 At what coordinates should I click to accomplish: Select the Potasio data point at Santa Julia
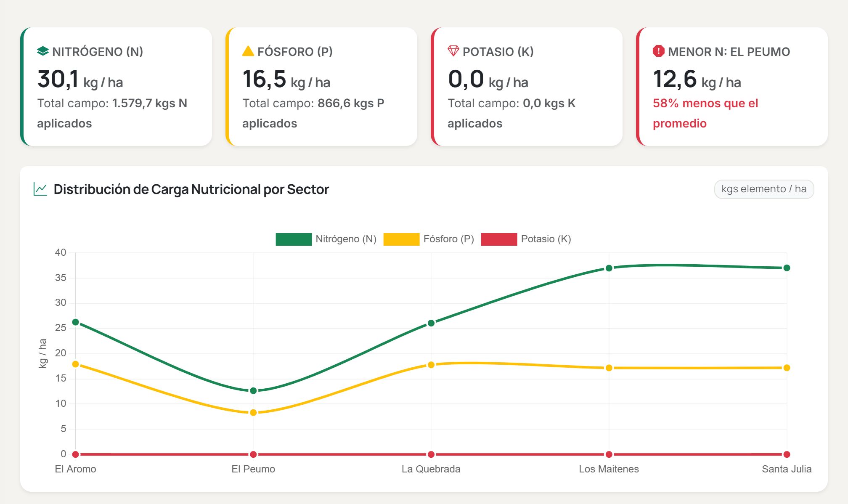(x=787, y=454)
